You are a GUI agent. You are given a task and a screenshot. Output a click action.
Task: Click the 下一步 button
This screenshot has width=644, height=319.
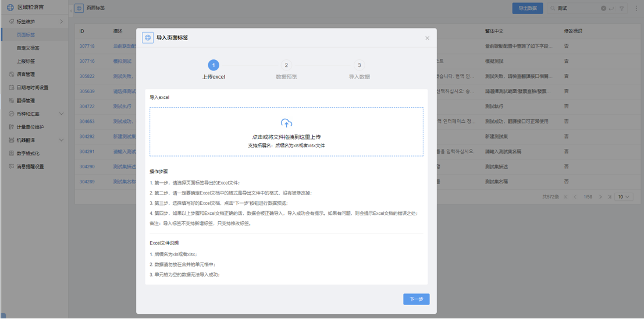(x=417, y=299)
